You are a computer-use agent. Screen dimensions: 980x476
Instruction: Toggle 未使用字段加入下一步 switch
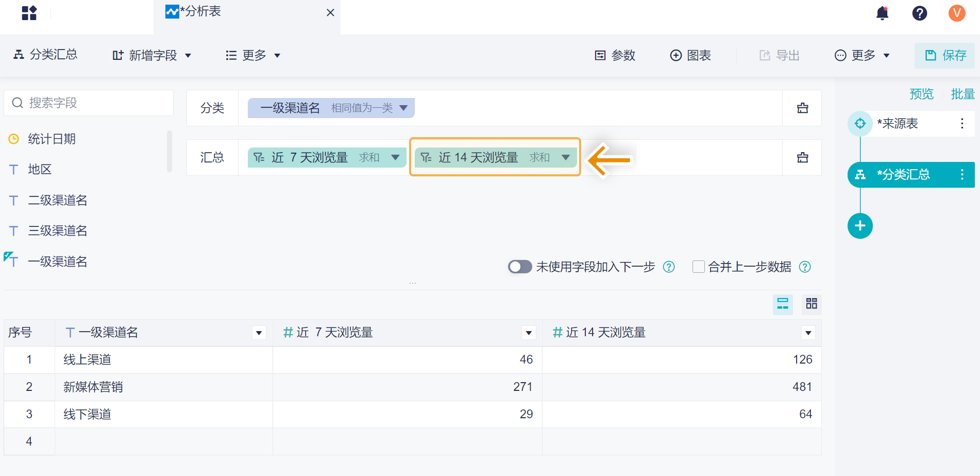click(x=519, y=267)
